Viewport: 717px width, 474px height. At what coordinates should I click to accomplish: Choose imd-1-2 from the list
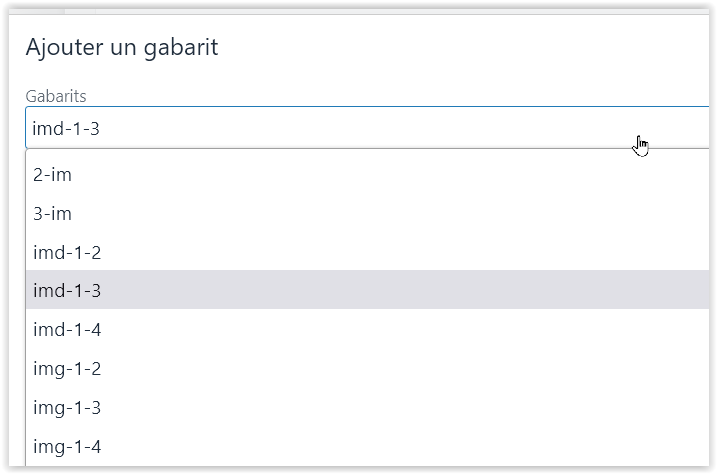pyautogui.click(x=367, y=252)
